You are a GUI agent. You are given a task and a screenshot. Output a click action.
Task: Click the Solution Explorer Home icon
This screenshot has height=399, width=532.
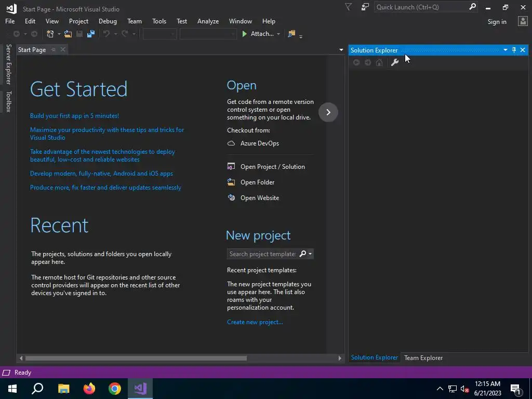(379, 62)
